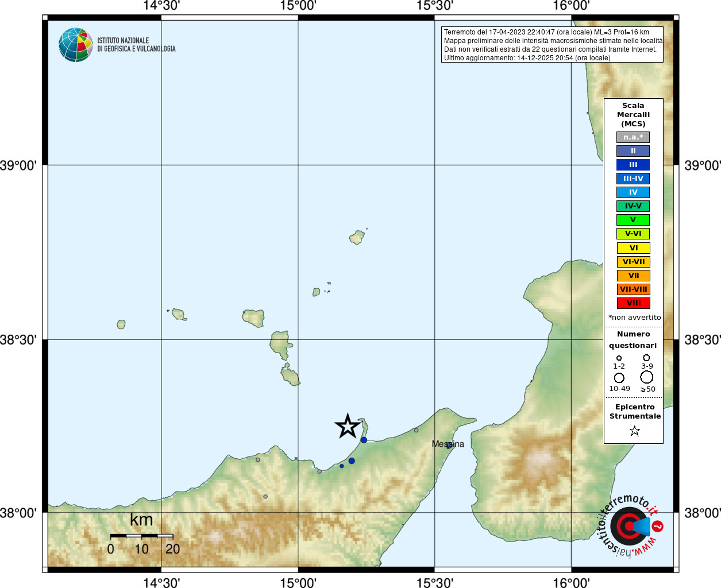
Task: Click the IV-V intensity legend swatch
Action: 633,206
